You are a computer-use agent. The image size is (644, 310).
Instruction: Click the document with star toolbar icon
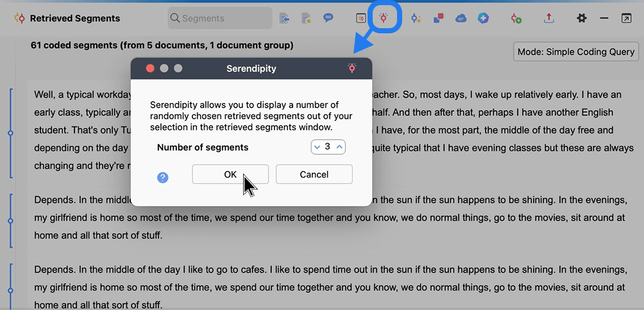pos(306,18)
